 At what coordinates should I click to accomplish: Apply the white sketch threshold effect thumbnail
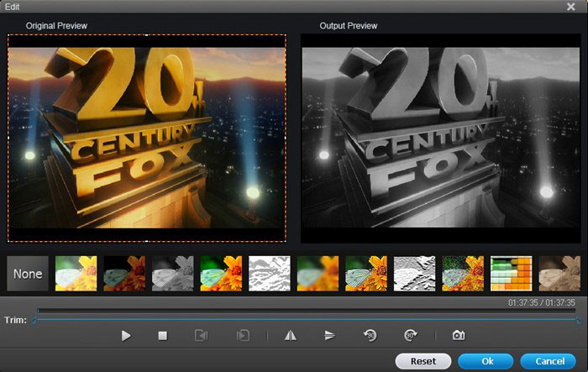click(270, 274)
